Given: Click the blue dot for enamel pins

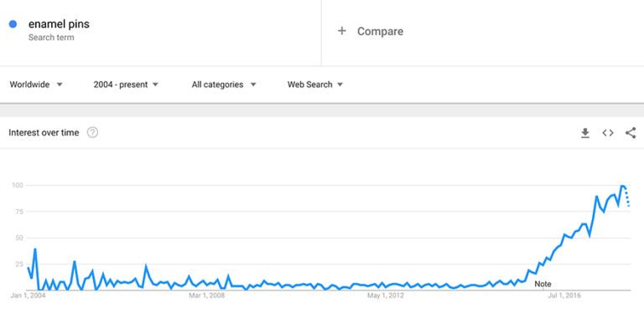Looking at the screenshot, I should coord(13,24).
